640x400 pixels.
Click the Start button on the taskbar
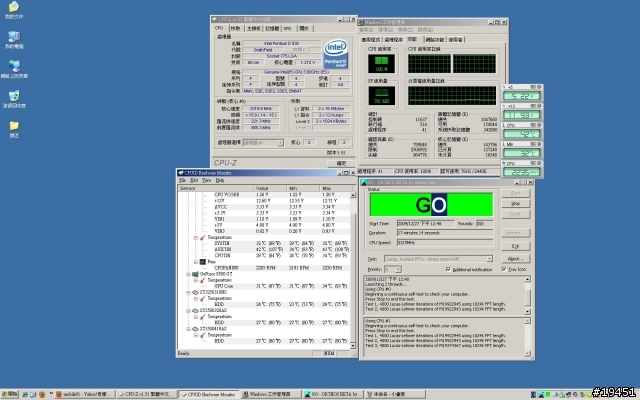(x=10, y=394)
